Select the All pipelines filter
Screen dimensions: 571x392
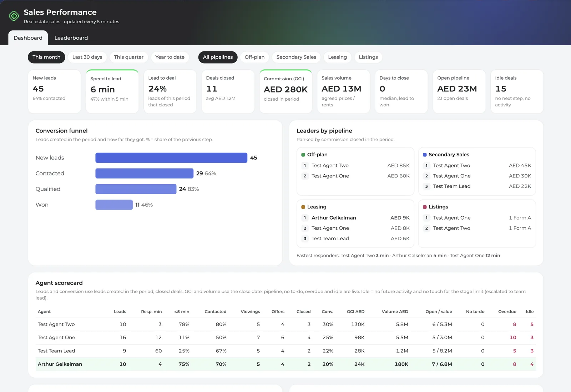(218, 57)
